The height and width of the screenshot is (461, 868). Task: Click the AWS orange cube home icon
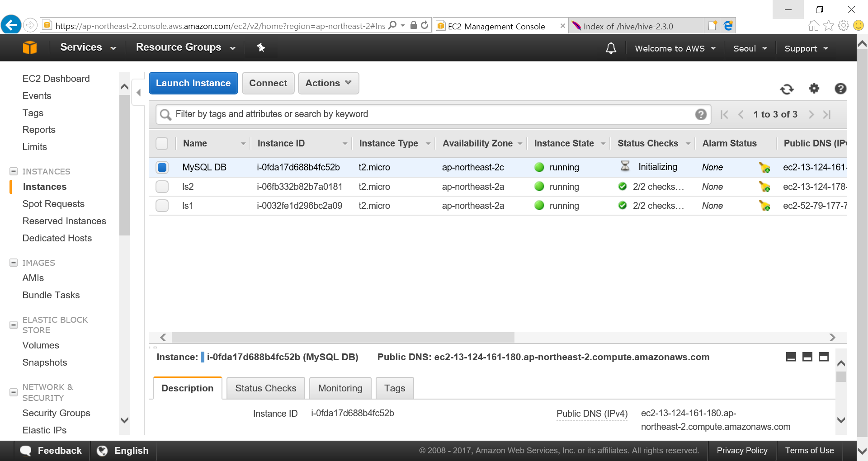[x=30, y=47]
